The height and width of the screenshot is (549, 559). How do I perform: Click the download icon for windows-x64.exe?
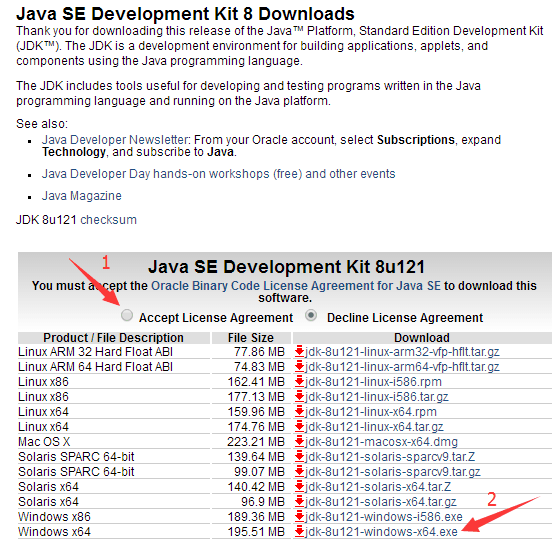click(299, 531)
